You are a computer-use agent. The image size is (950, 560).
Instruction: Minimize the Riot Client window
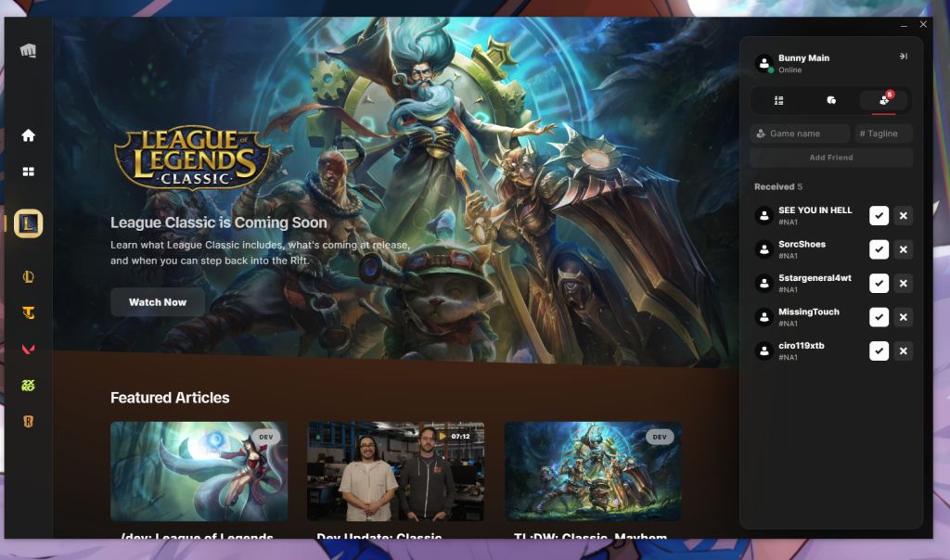click(x=904, y=25)
